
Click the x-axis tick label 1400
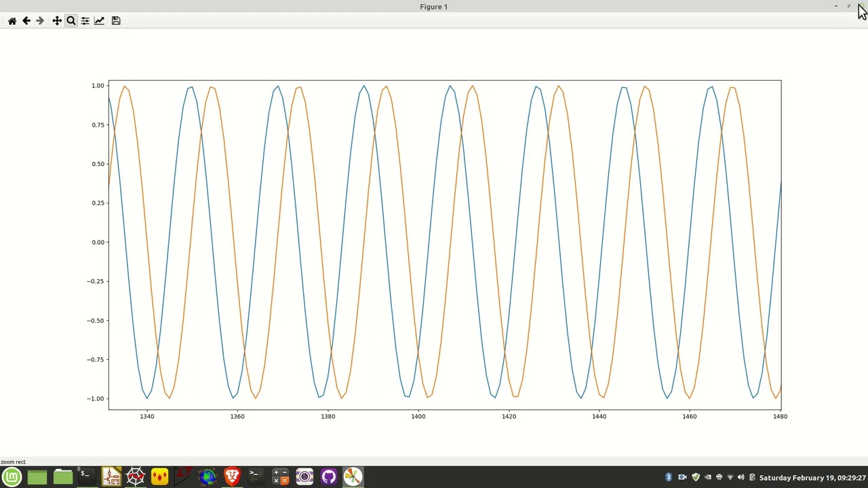pos(418,416)
